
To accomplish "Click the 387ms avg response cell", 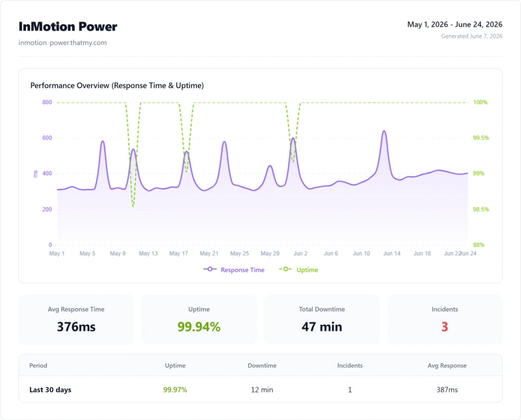I will point(447,389).
